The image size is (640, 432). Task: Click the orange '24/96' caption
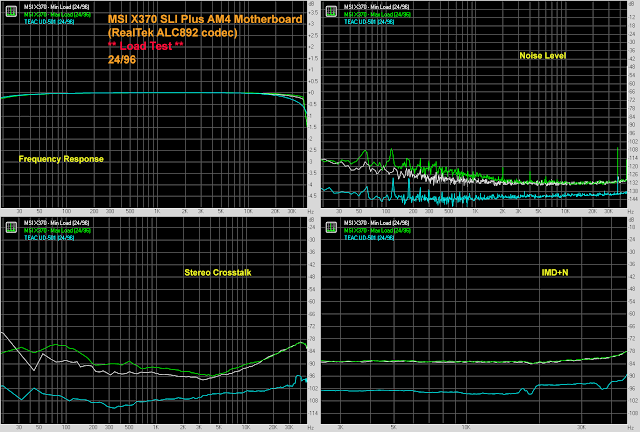(122, 60)
